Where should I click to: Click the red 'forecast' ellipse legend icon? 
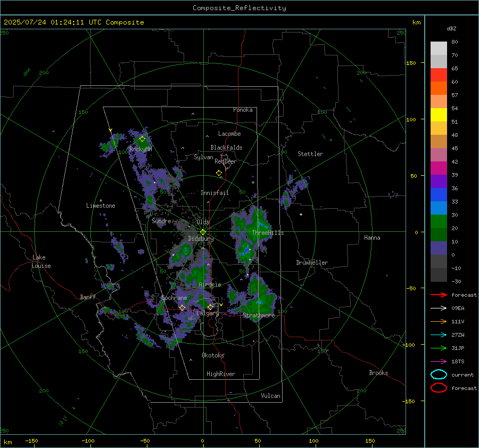click(x=439, y=388)
